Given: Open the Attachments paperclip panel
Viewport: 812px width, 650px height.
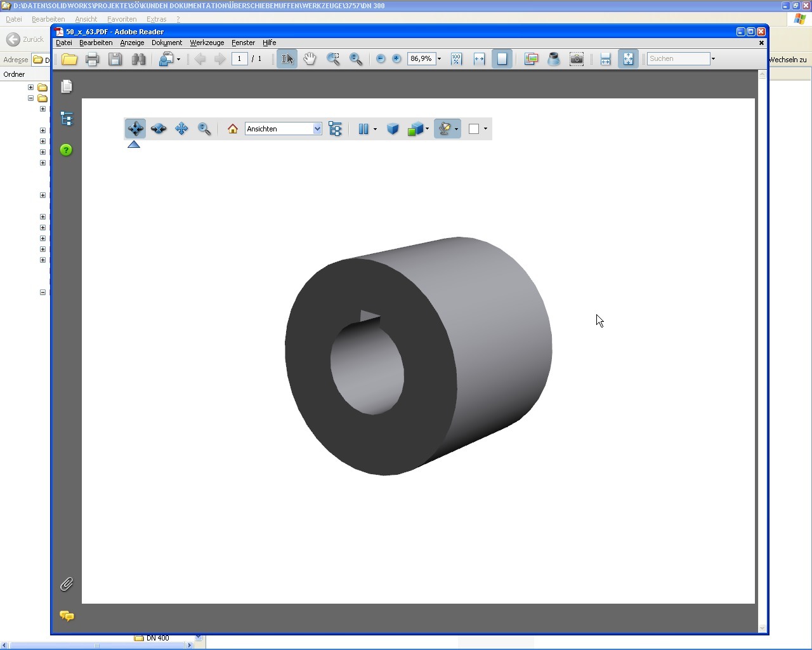Looking at the screenshot, I should (x=67, y=584).
